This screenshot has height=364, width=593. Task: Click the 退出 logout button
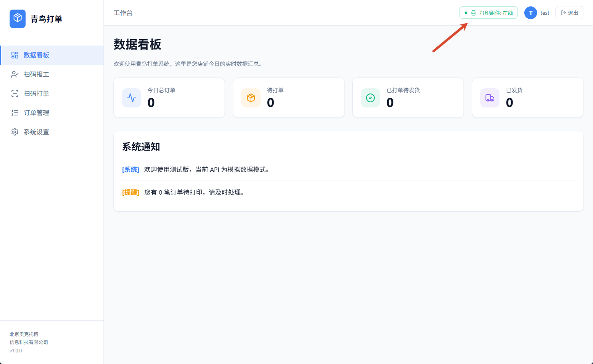[569, 13]
